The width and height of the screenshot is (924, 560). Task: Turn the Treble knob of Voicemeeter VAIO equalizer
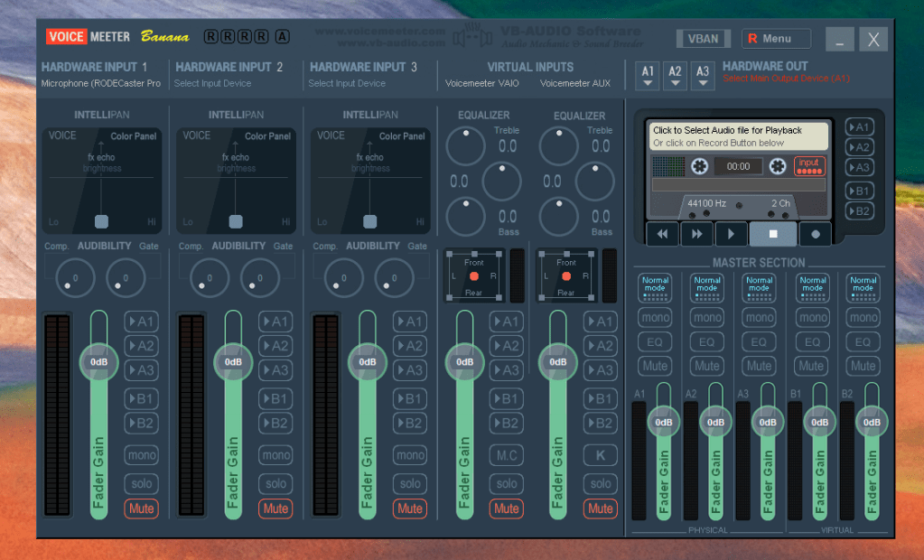tap(465, 145)
